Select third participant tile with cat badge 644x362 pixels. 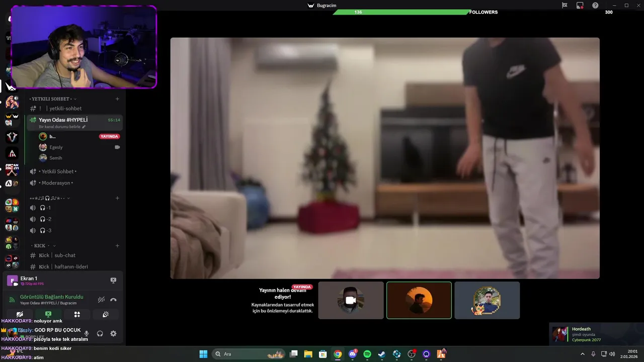487,300
